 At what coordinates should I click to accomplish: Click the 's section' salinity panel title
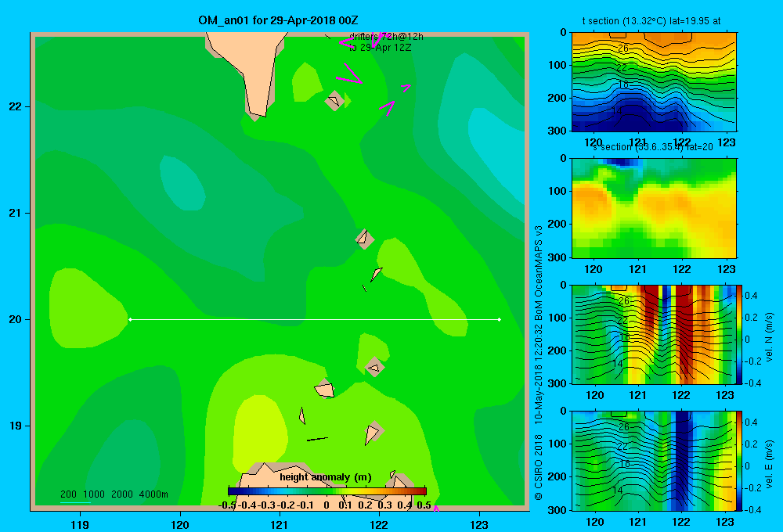(652, 147)
